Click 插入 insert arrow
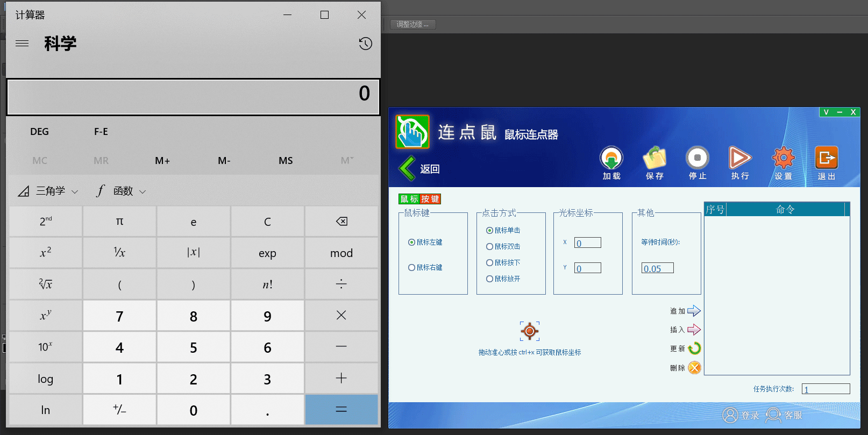 694,330
